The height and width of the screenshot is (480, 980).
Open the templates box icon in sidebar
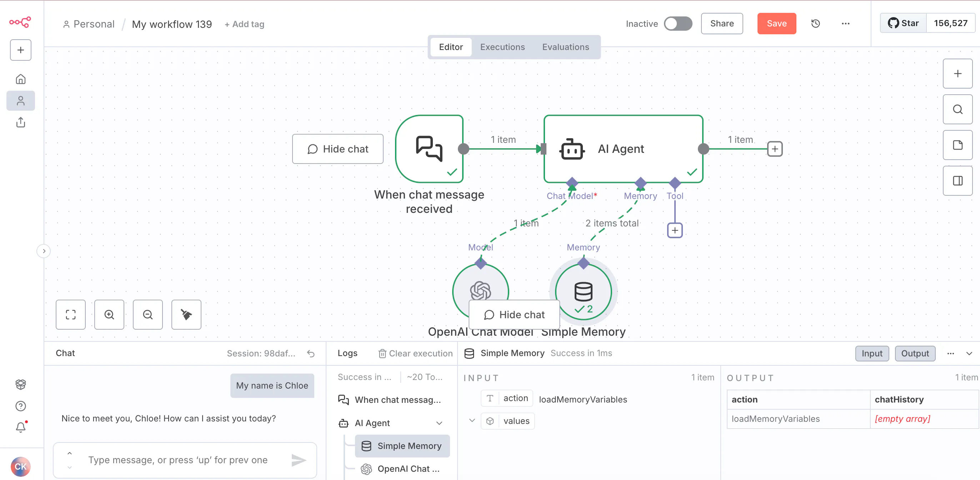[21, 385]
